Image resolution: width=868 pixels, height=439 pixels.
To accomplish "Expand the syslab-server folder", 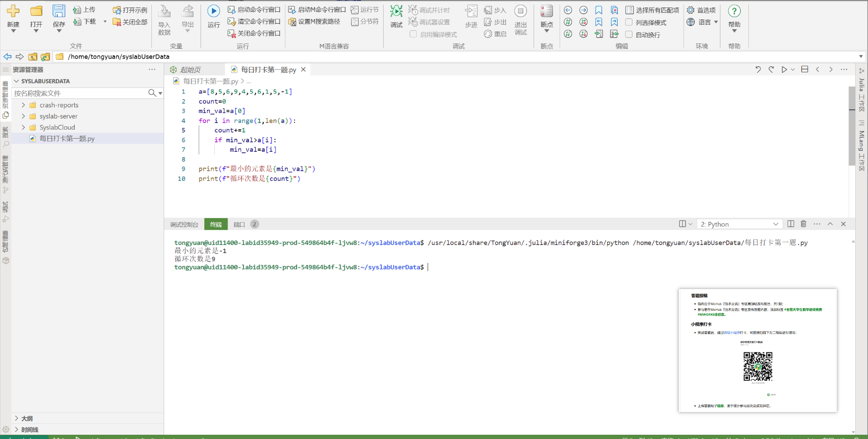I will click(x=23, y=116).
